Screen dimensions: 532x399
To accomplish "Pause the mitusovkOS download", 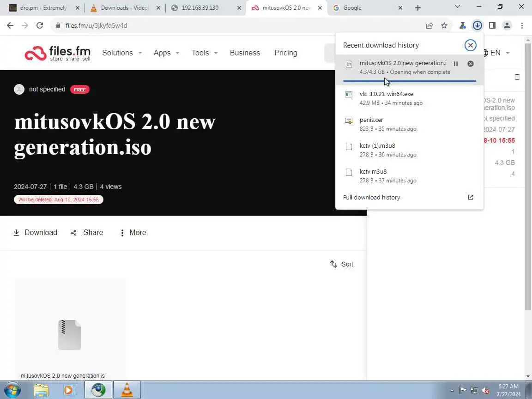I will click(456, 64).
